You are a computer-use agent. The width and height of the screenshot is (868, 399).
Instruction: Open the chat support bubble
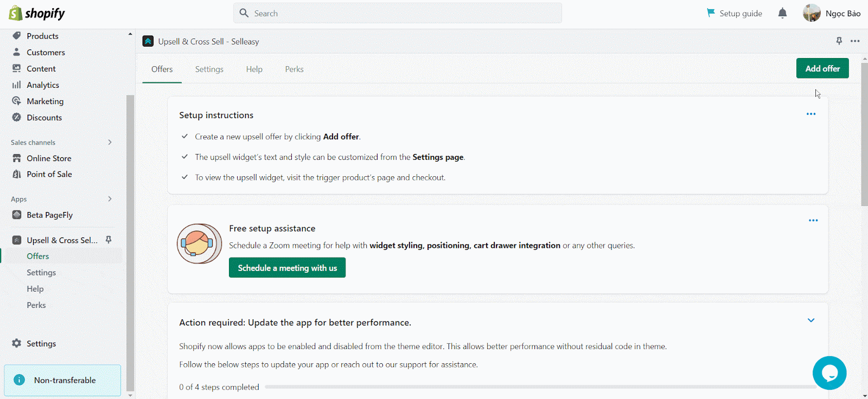(829, 373)
